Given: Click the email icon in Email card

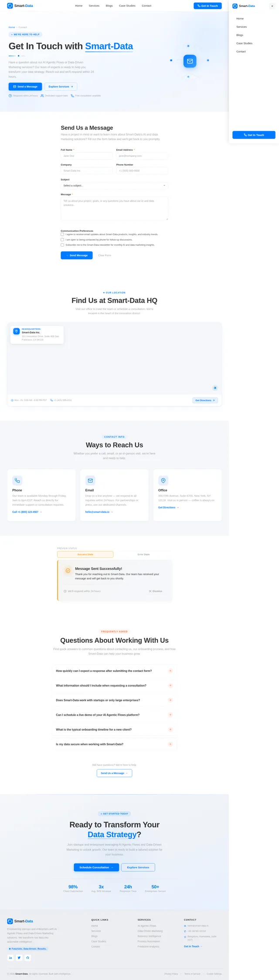Looking at the screenshot, I should [x=90, y=480].
